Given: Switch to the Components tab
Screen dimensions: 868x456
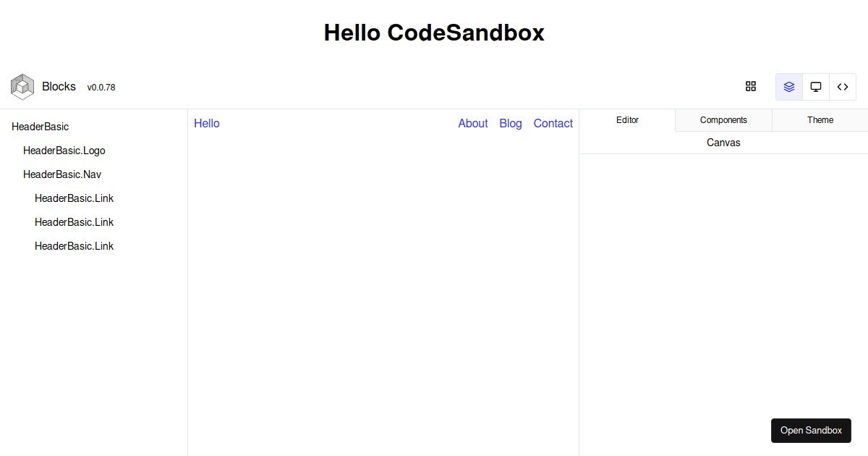Looking at the screenshot, I should [x=723, y=119].
